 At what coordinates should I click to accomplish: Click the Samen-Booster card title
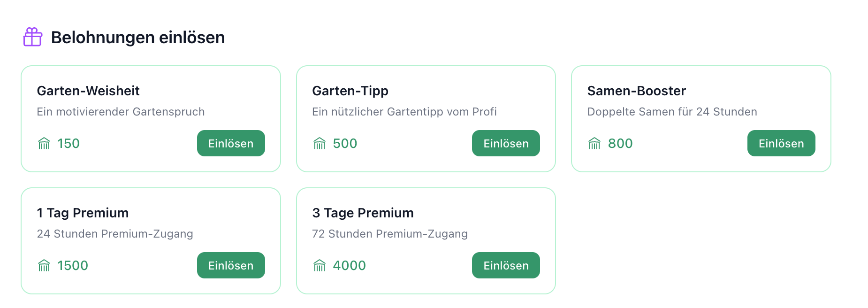636,91
